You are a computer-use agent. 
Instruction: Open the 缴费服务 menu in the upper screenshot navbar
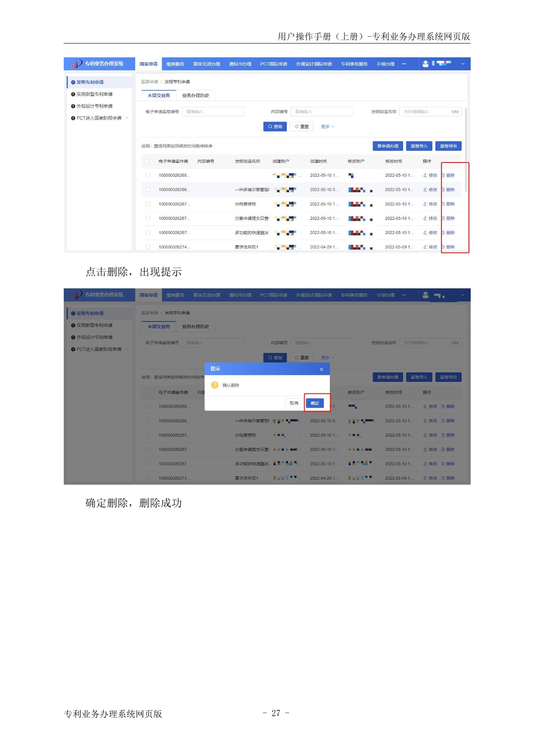coord(175,64)
